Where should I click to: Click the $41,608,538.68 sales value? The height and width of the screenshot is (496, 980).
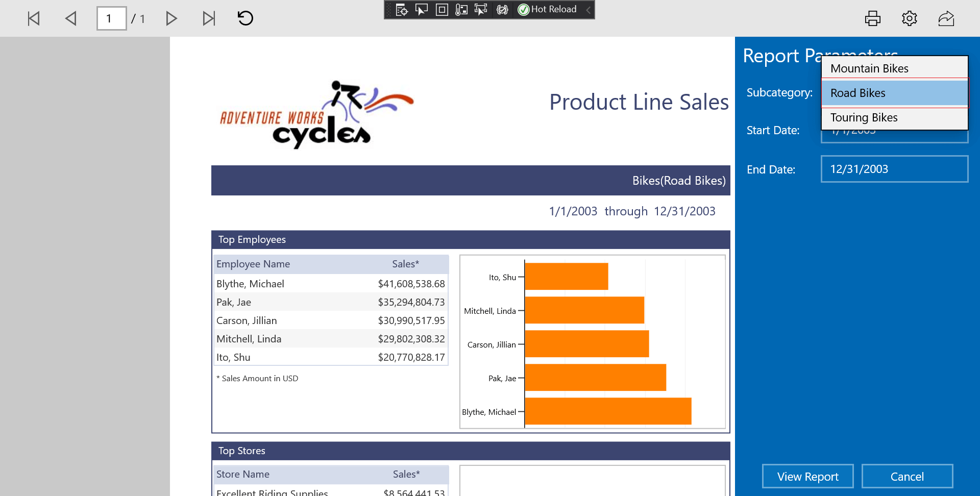(411, 284)
